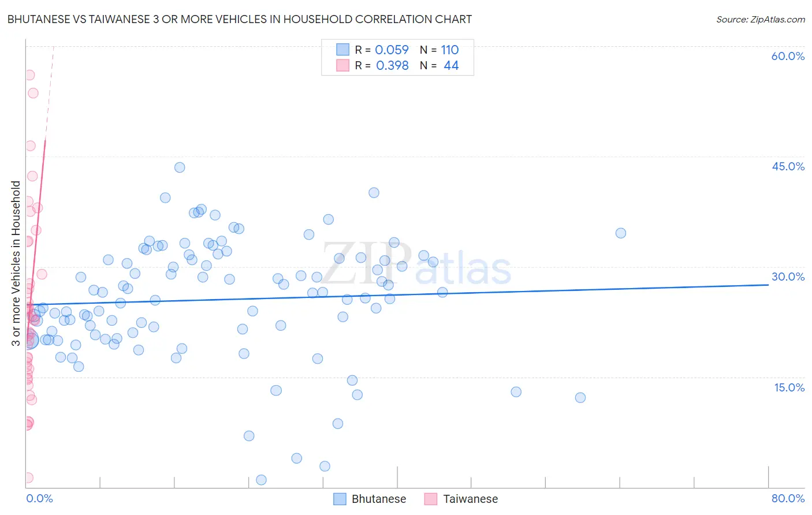Click the blue Bhutanese legend swatch at bottom
Image resolution: width=812 pixels, height=515 pixels.
(340, 499)
